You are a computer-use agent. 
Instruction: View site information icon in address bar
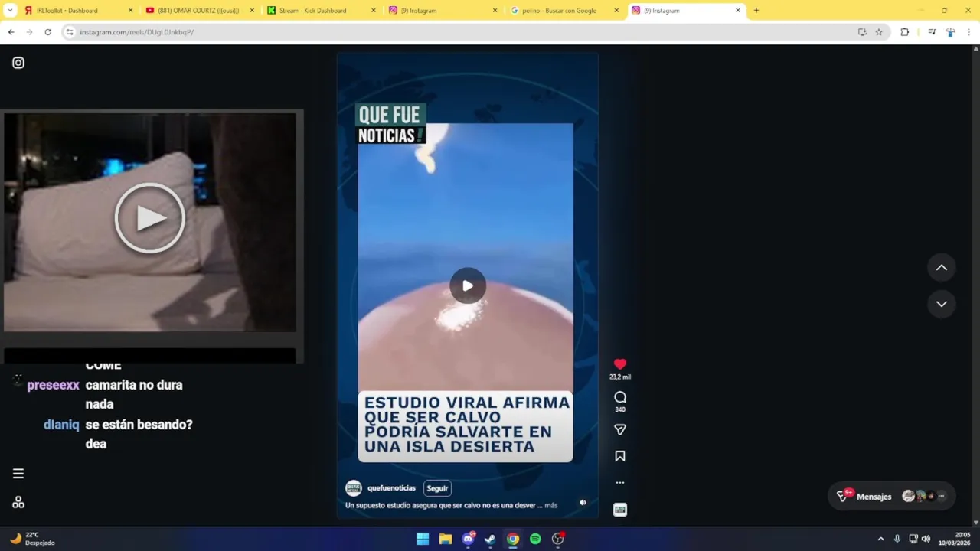click(70, 32)
